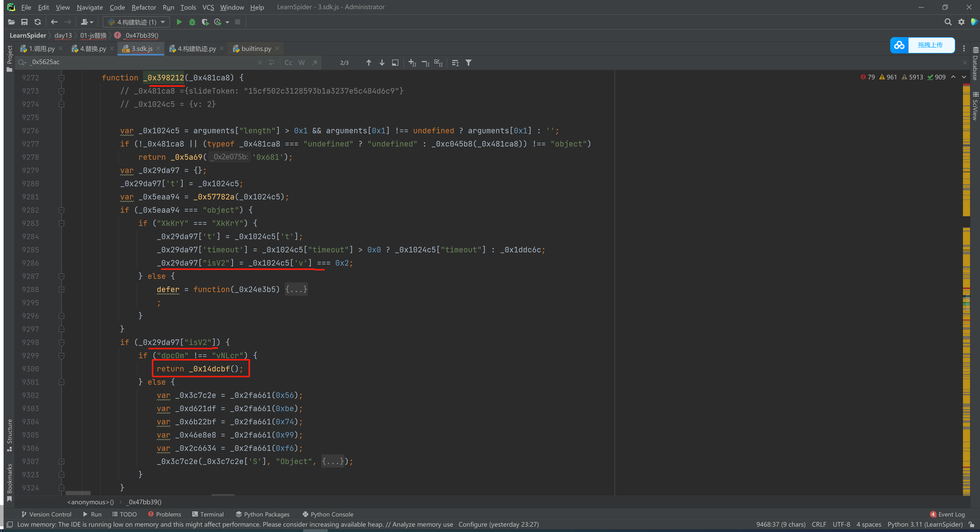Click the Stop button square icon
Viewport: 980px width, 532px height.
(x=238, y=22)
